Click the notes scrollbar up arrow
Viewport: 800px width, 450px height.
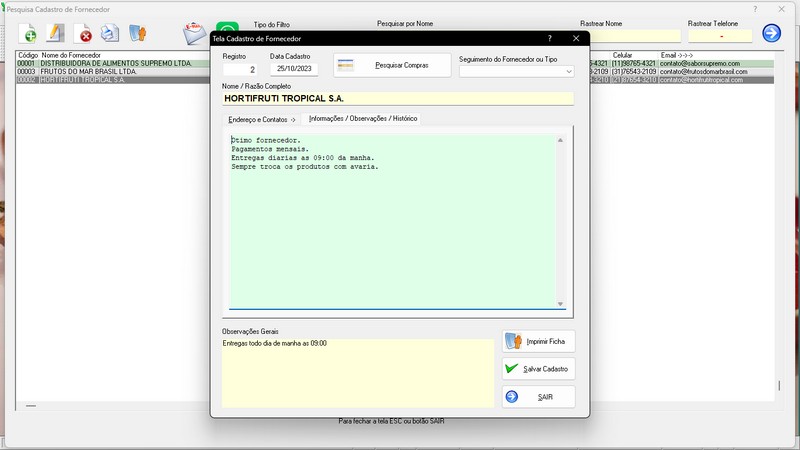560,140
